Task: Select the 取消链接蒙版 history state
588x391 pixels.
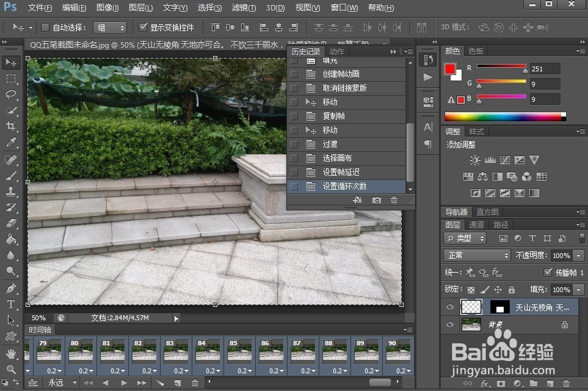Action: click(346, 88)
